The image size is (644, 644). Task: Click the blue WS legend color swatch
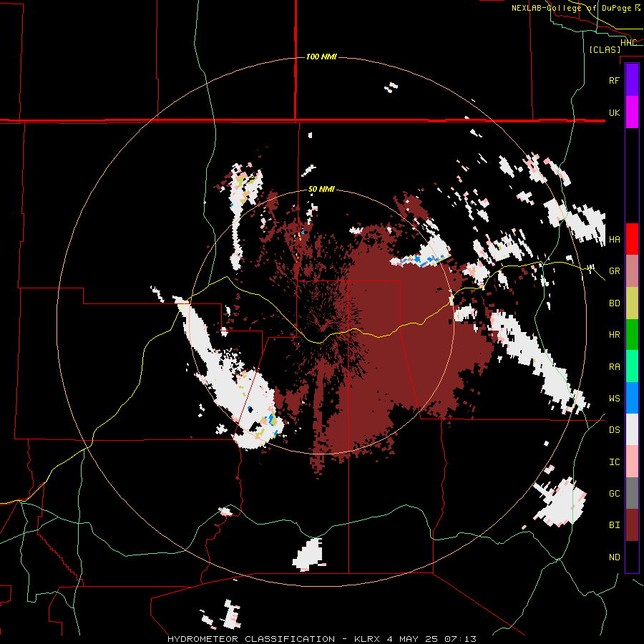point(632,398)
